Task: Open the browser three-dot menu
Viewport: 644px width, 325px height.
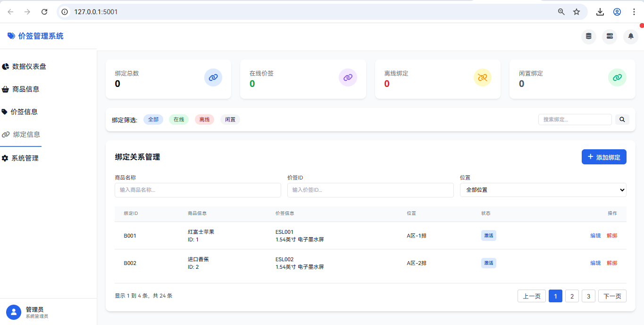Action: point(634,12)
